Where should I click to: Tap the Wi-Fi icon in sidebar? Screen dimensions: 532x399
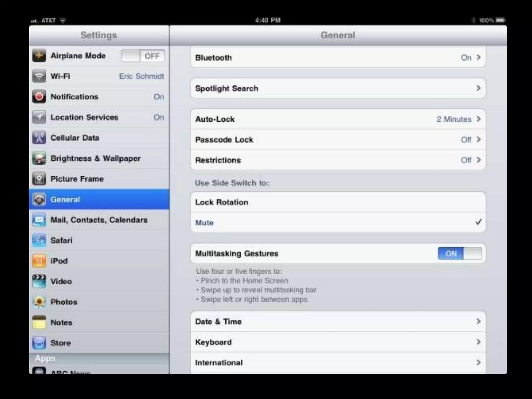pyautogui.click(x=39, y=76)
